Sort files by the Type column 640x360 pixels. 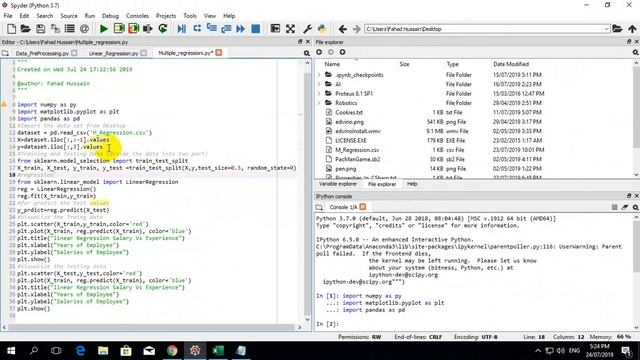tap(452, 64)
